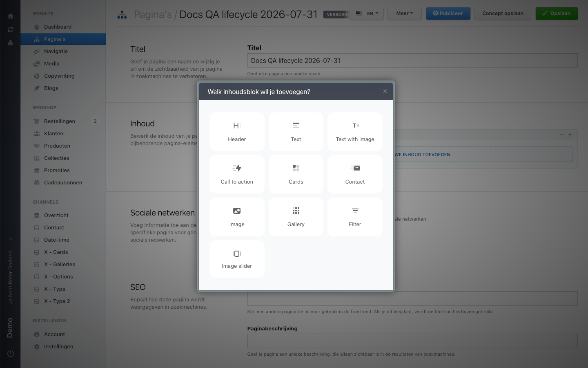Open X - Cards channel

(63, 252)
